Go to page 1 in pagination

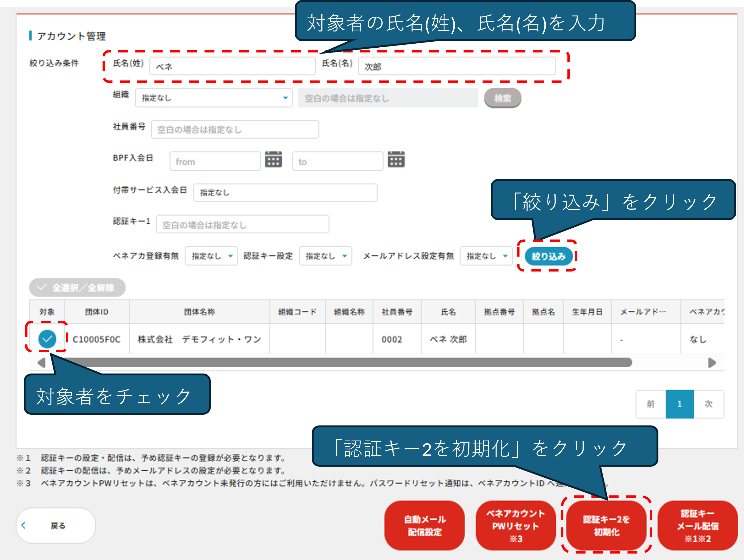679,404
